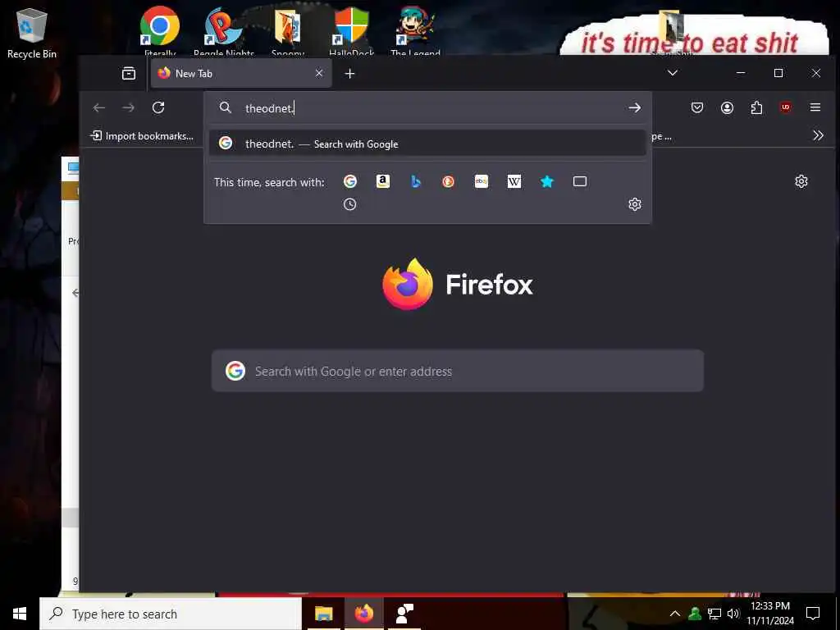Viewport: 840px width, 630px height.
Task: Open the Extensions puzzle icon
Action: pos(756,107)
